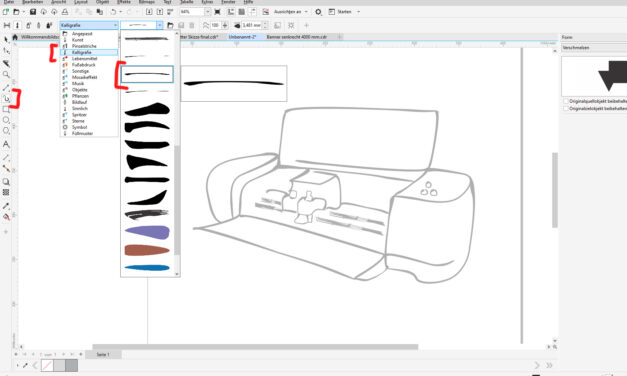Choose the Brush mode on property bar
The height and width of the screenshot is (376, 627).
(17, 25)
